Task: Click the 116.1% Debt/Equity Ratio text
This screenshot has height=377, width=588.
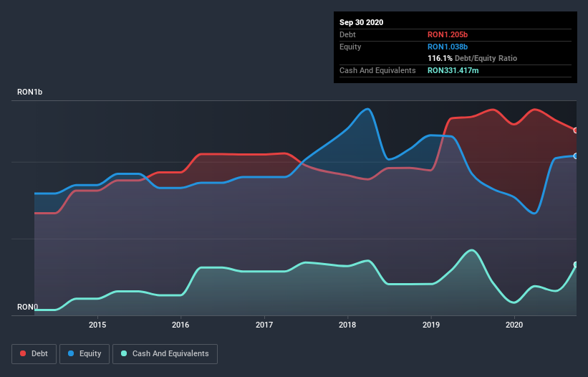Action: (473, 58)
